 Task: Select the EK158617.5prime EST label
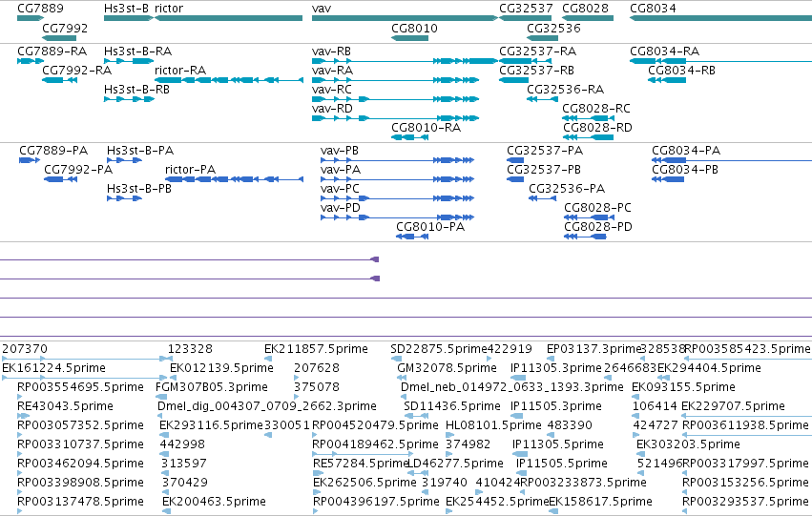pyautogui.click(x=601, y=502)
